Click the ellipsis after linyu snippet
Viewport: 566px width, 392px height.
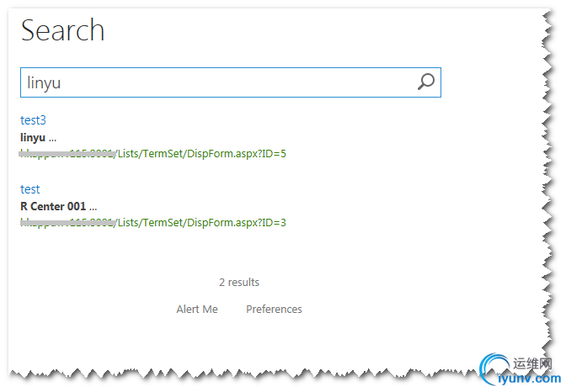[x=52, y=140]
